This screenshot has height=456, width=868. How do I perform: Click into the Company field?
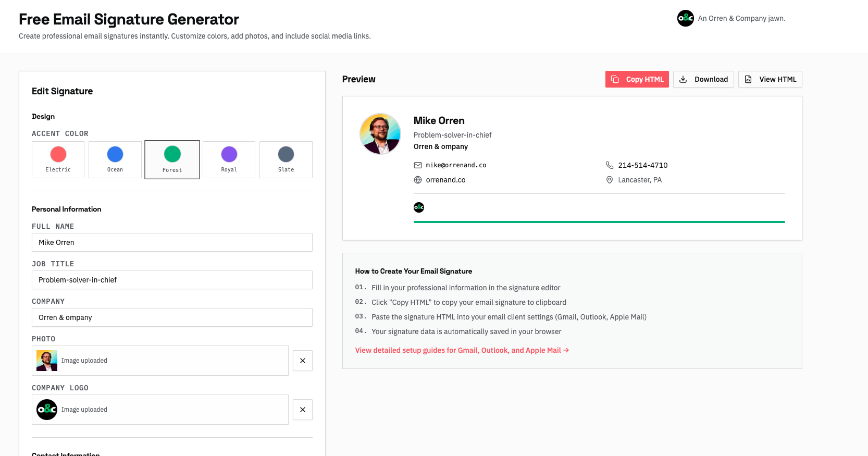[x=172, y=317]
